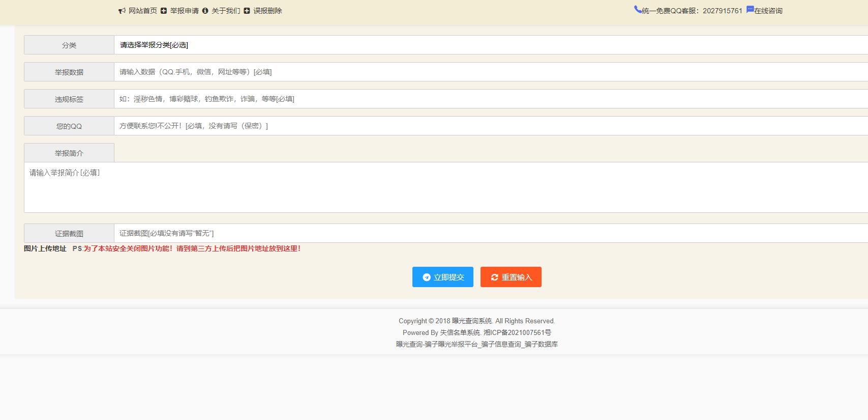Click the 曝光查询系统 copyright link
868x420 pixels.
click(472, 321)
